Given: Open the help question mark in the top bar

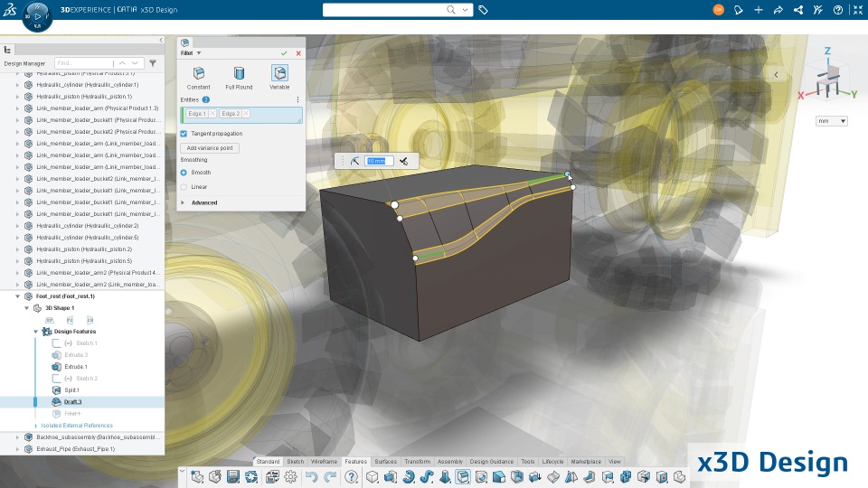Looking at the screenshot, I should [837, 10].
